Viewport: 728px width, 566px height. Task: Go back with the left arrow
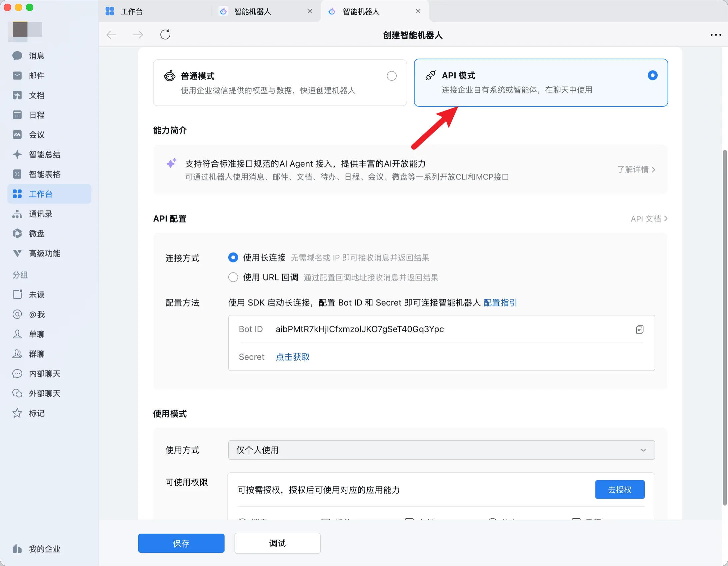111,35
